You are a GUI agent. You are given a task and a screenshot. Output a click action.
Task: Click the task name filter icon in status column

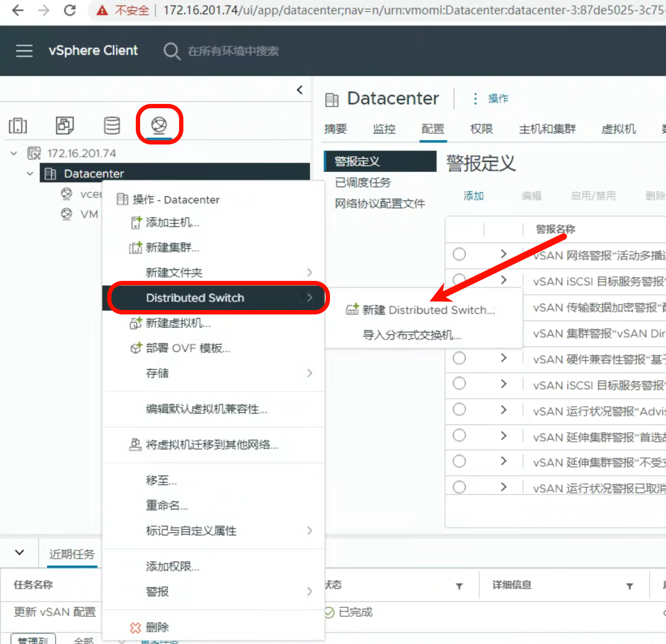click(459, 586)
